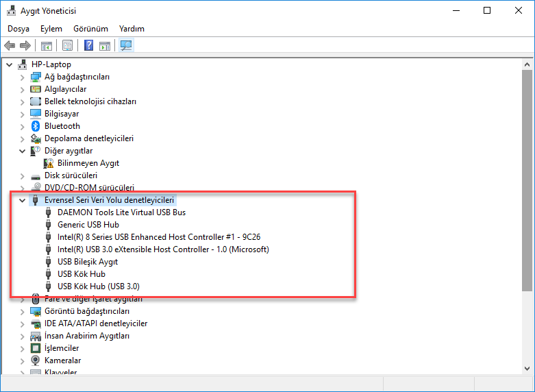The width and height of the screenshot is (535, 392).
Task: Select the İnsan Arabirim Aygıtları icon
Action: point(36,336)
